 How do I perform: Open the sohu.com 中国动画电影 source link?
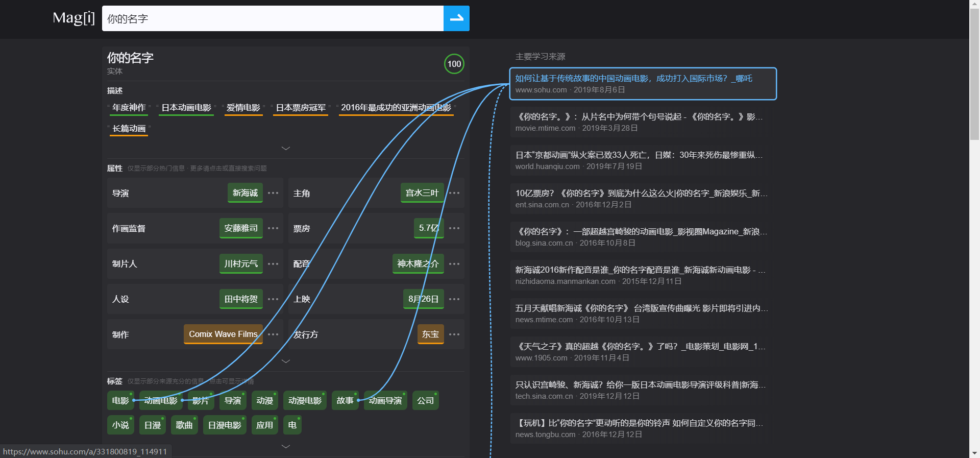tap(643, 84)
